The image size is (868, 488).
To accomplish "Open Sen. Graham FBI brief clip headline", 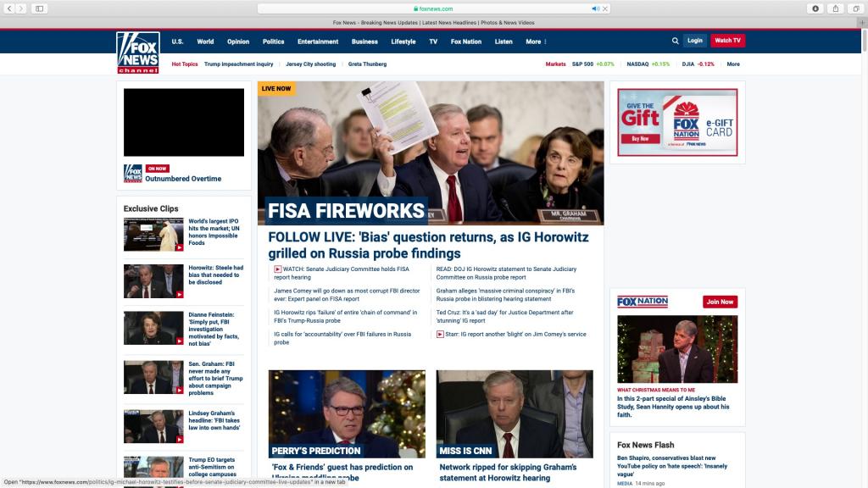I will tap(215, 379).
